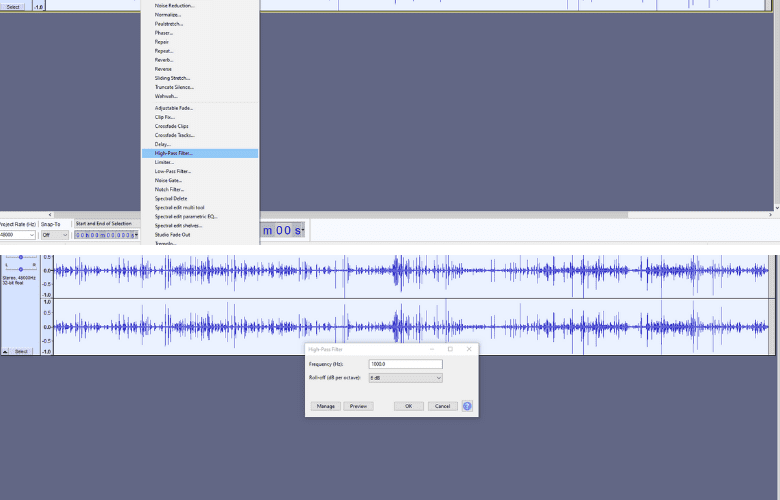Choose Low-Pass Filter in the menu
The width and height of the screenshot is (780, 500).
[x=173, y=171]
